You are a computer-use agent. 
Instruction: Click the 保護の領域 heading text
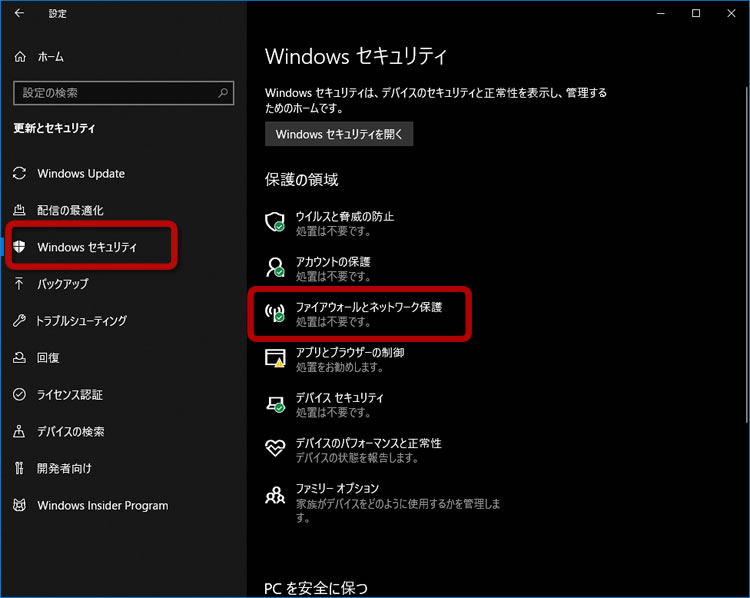[301, 180]
